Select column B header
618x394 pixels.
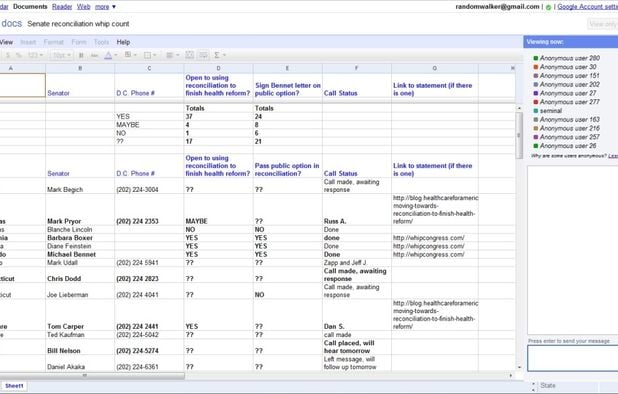[x=80, y=68]
